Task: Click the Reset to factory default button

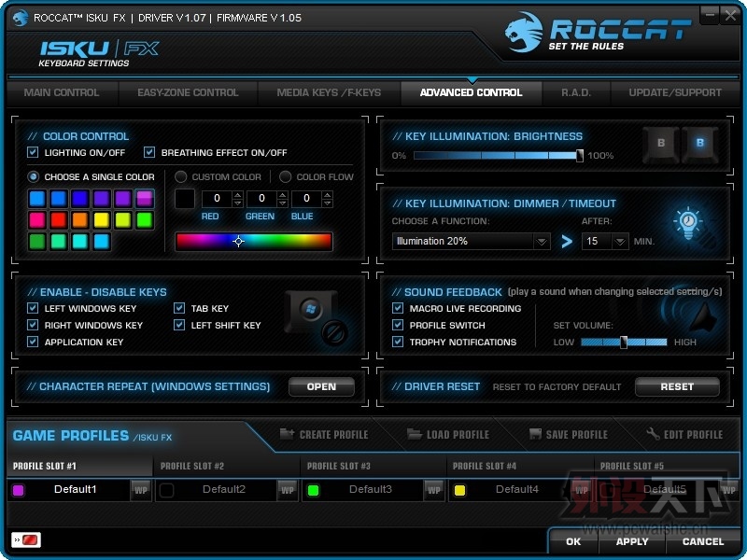Action: tap(677, 386)
